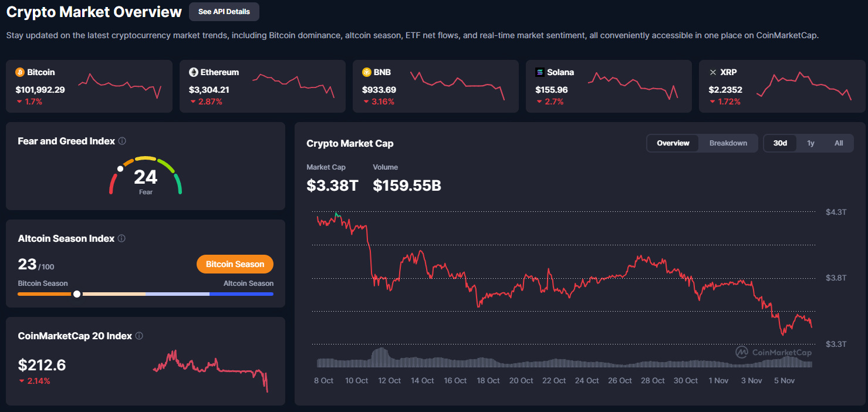Open CoinMarketCap 20 Index info icon
This screenshot has height=412, width=868.
tap(139, 336)
